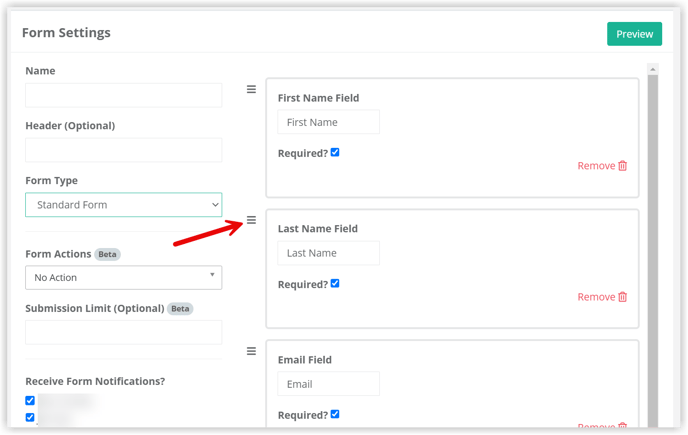Focus the Header (Optional) input field
Viewport: 688px width, 435px height.
pyautogui.click(x=124, y=150)
